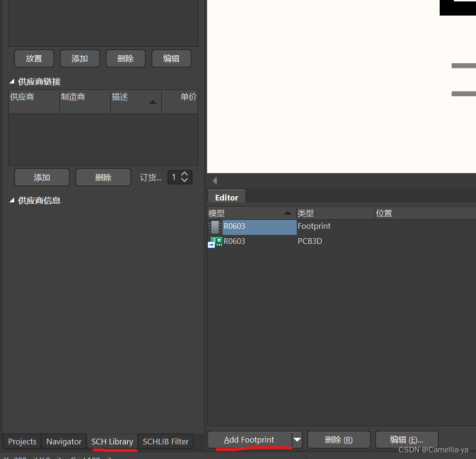Click the 编辑 (E)... button
This screenshot has width=476, height=459.
coord(407,440)
